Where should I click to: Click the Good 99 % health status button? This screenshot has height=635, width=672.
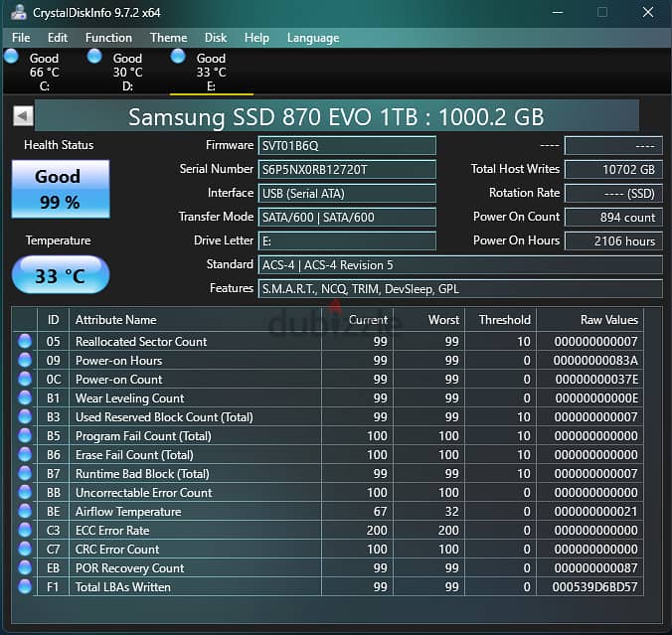(61, 189)
